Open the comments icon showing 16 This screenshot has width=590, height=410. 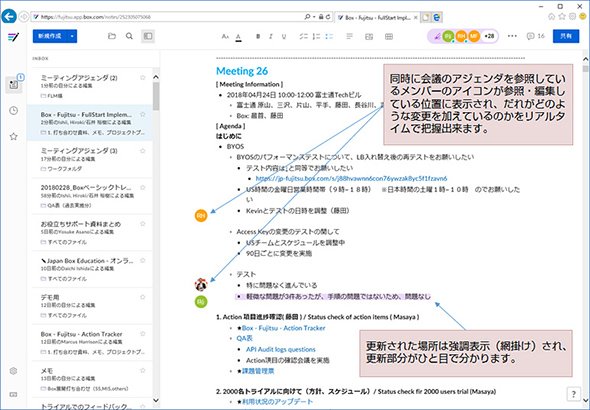tap(535, 36)
